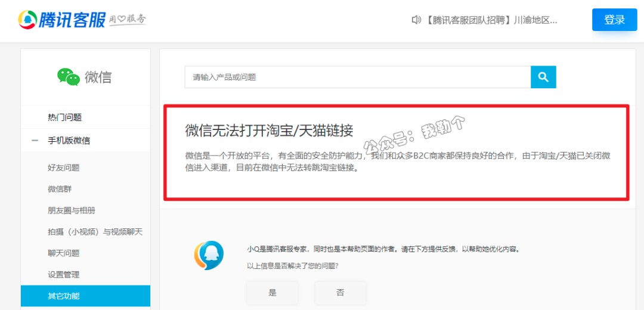Screen dimensions: 644x310
Task: Click the 登录 login button
Action: (x=614, y=20)
